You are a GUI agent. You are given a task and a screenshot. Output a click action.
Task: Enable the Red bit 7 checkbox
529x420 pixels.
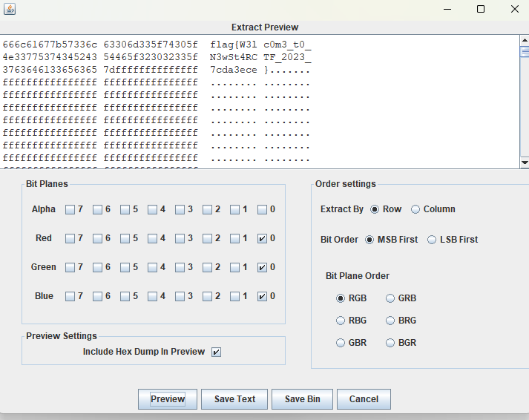tap(70, 238)
